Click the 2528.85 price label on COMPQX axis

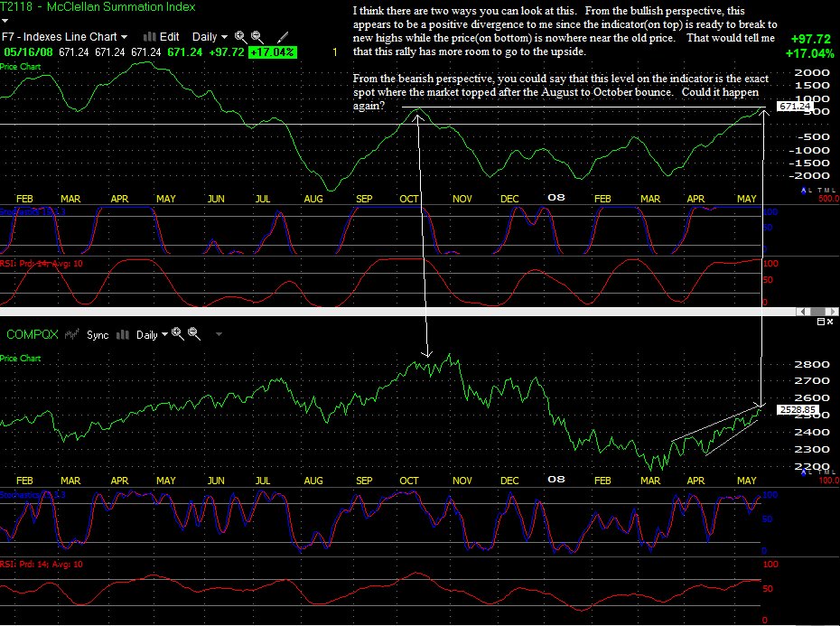[x=798, y=410]
